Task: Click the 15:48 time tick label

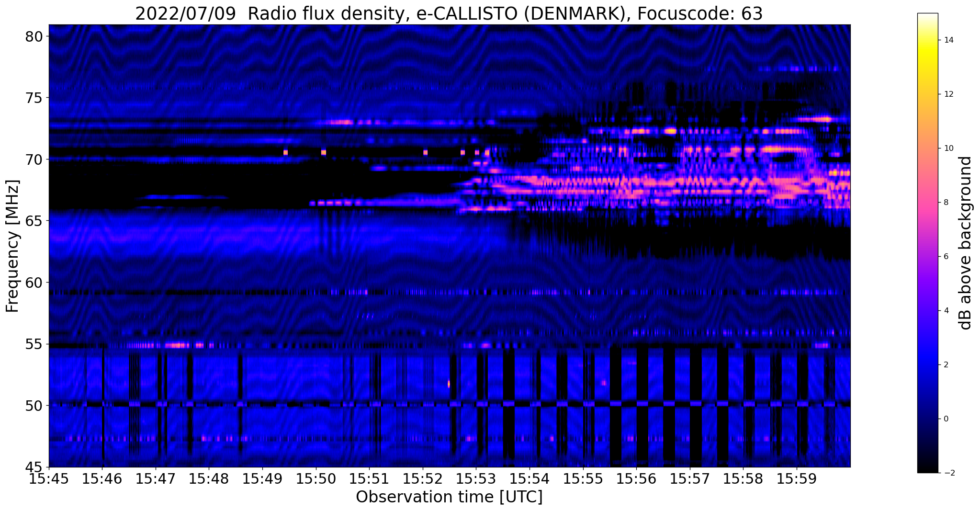Action: [209, 479]
